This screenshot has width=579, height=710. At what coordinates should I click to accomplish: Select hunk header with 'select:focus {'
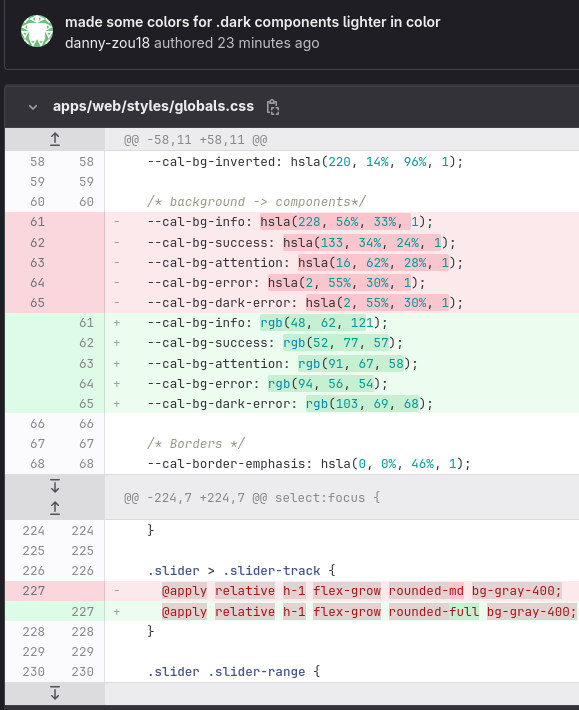pos(252,498)
